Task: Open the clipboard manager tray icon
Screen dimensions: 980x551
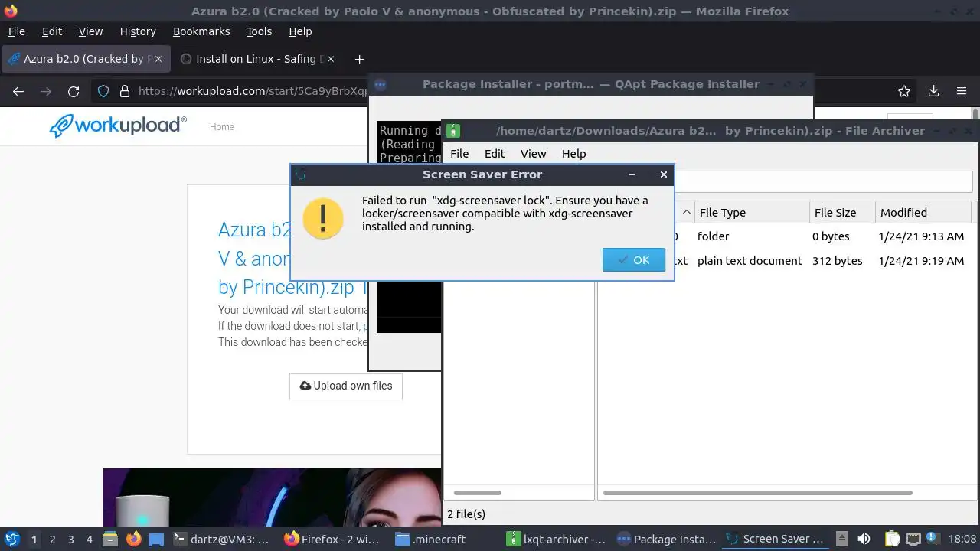Action: click(x=893, y=539)
